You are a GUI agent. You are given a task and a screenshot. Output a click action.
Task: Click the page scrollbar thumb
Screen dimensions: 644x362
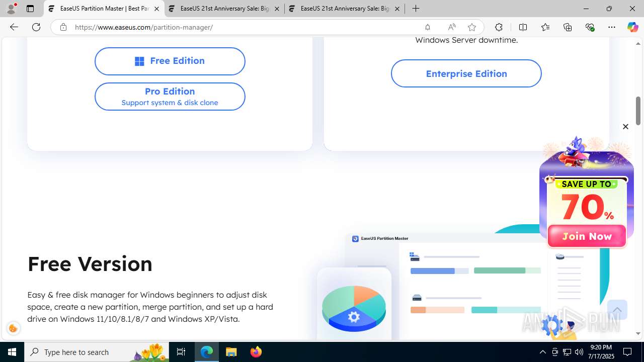(x=638, y=111)
